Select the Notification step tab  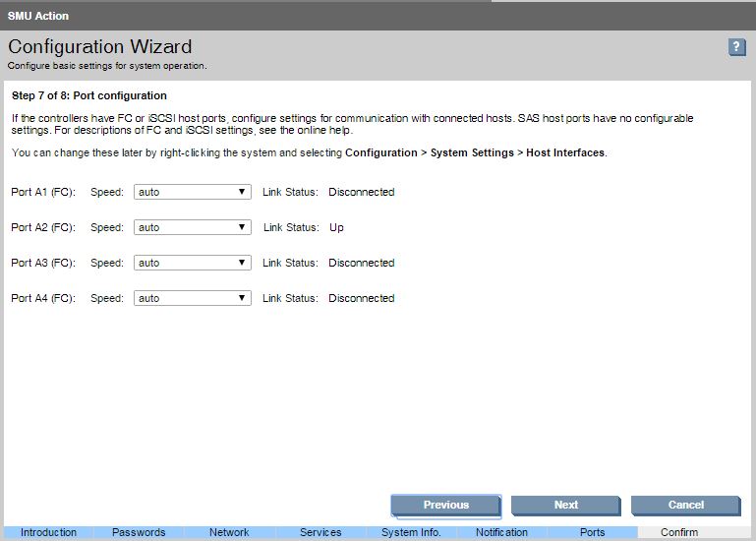(x=501, y=532)
